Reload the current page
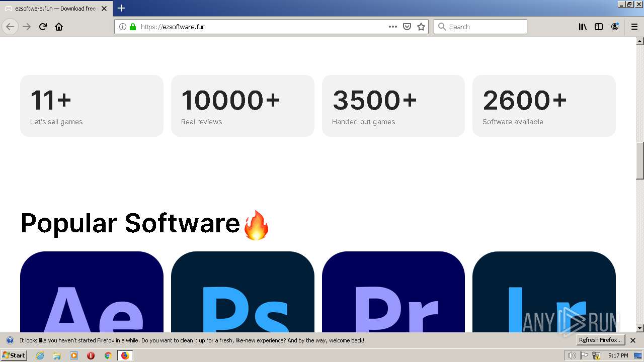Viewport: 644px width, 362px height. [x=43, y=27]
